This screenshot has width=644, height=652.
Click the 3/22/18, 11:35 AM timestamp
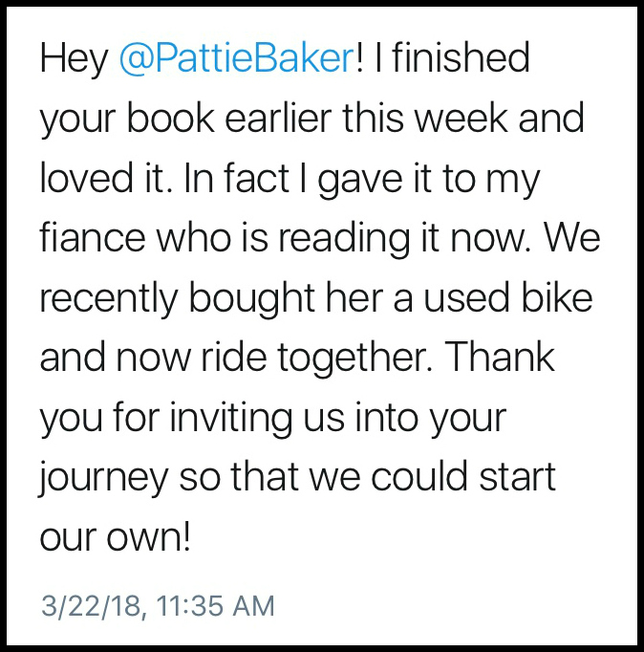[x=157, y=605]
